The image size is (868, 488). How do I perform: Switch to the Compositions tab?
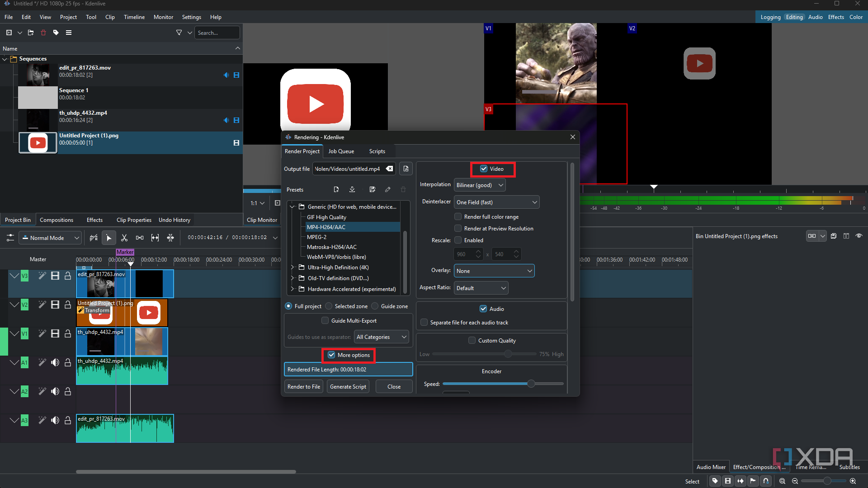(57, 220)
